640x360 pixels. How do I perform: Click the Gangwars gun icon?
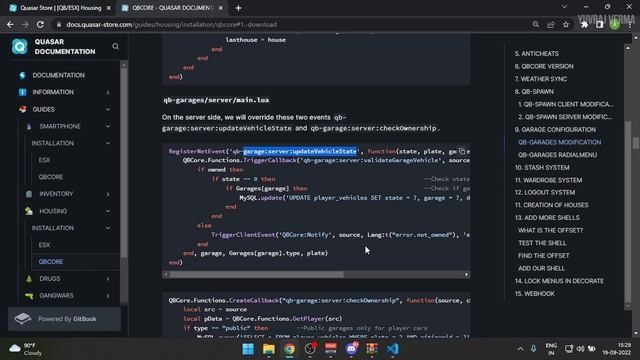(x=29, y=296)
